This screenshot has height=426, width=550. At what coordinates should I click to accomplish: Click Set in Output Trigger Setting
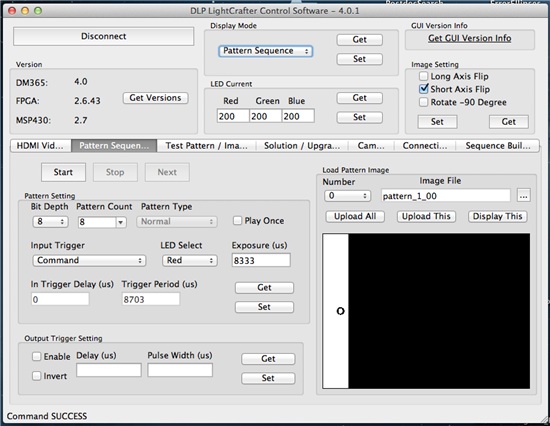pyautogui.click(x=268, y=378)
